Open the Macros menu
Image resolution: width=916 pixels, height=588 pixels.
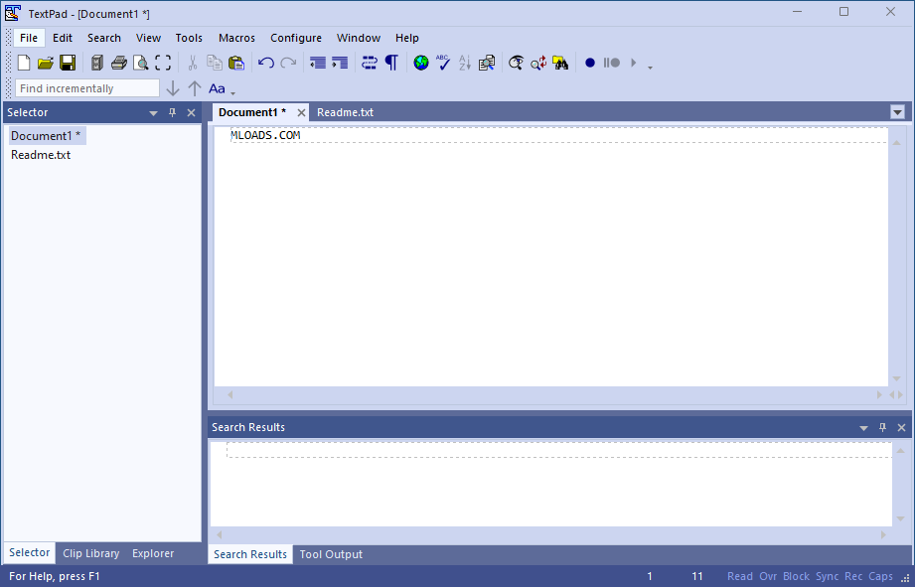236,38
